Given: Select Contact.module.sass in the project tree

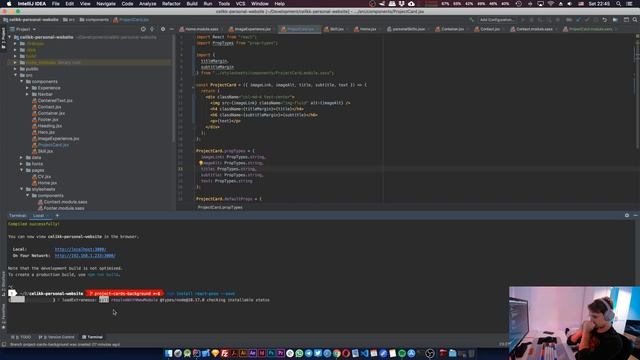Looking at the screenshot, I should point(65,202).
